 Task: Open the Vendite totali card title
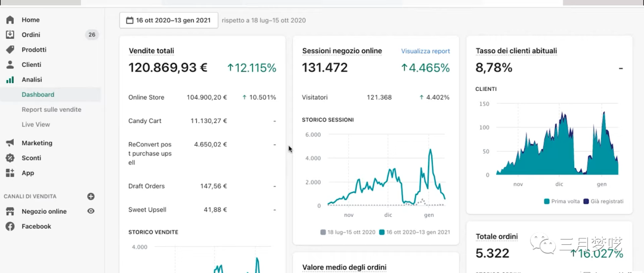point(151,51)
